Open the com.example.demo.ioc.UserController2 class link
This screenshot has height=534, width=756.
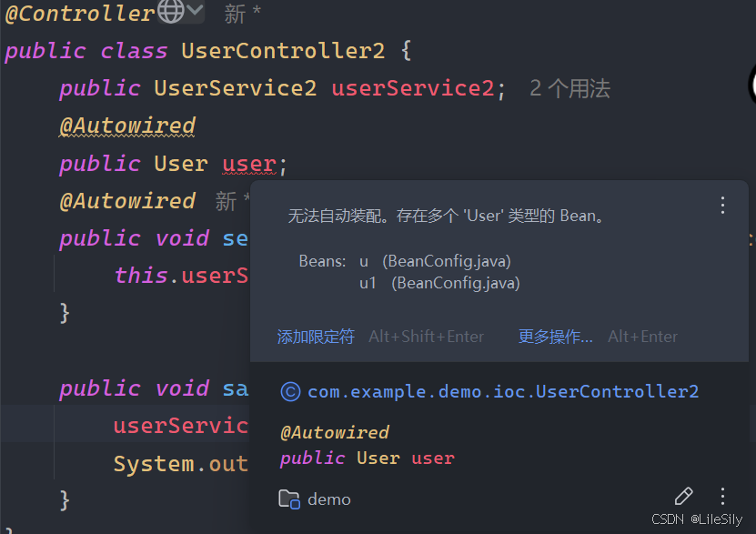point(503,391)
